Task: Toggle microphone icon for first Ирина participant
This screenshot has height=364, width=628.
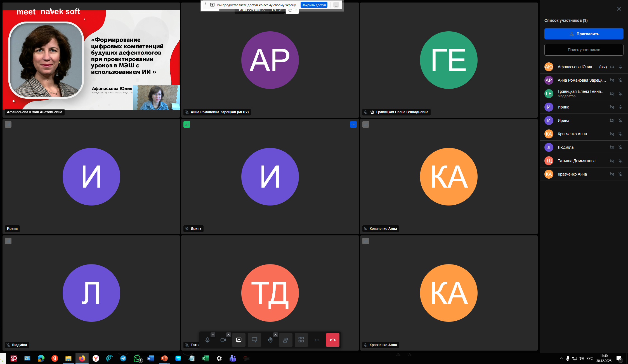Action: coord(620,107)
